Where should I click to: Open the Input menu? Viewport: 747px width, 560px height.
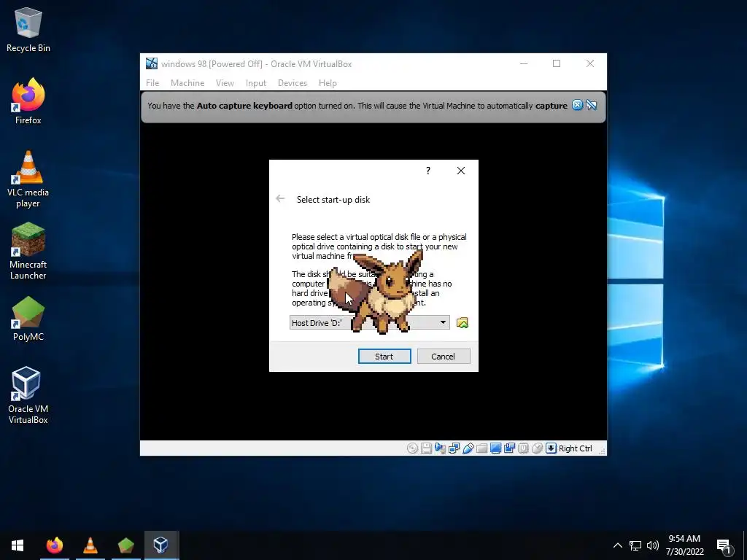point(256,83)
